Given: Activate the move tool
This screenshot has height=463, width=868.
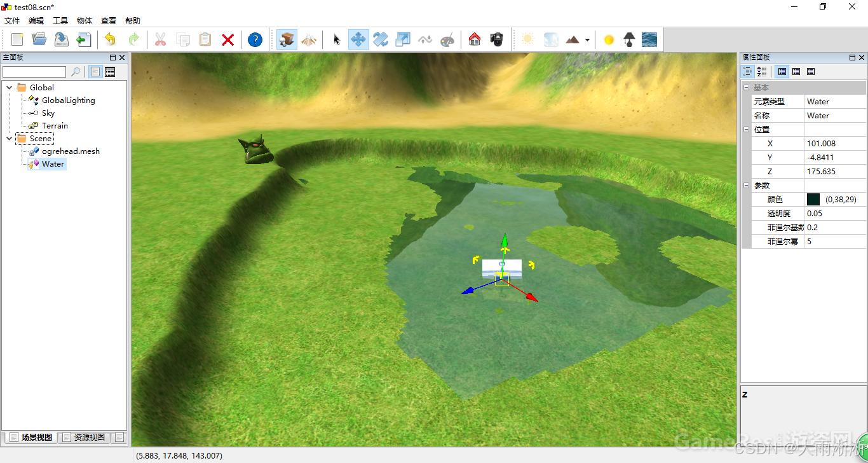Looking at the screenshot, I should [358, 39].
